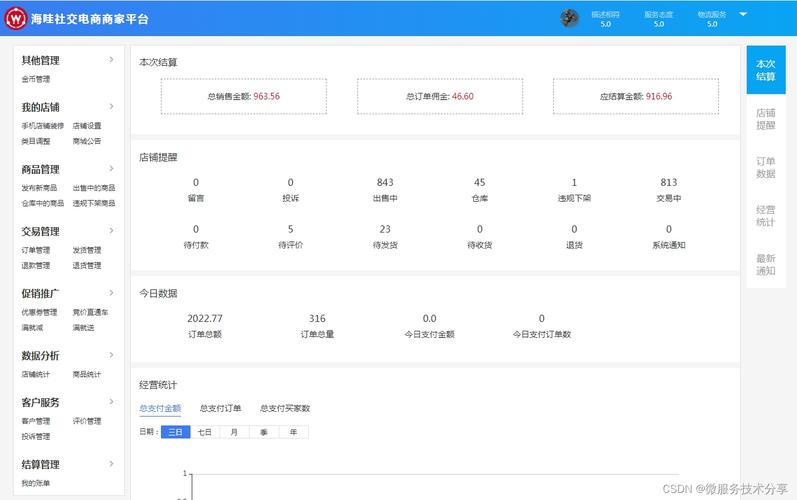Open 退货管理 in sidebar
The image size is (797, 500).
[87, 265]
